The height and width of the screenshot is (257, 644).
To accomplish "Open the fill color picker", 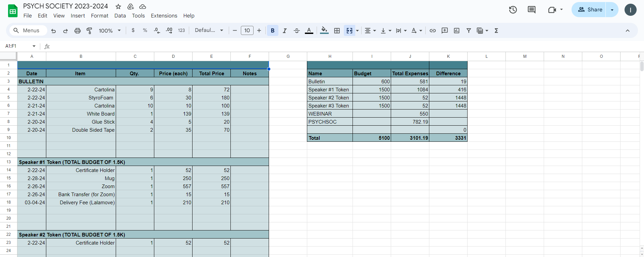I will (x=324, y=31).
